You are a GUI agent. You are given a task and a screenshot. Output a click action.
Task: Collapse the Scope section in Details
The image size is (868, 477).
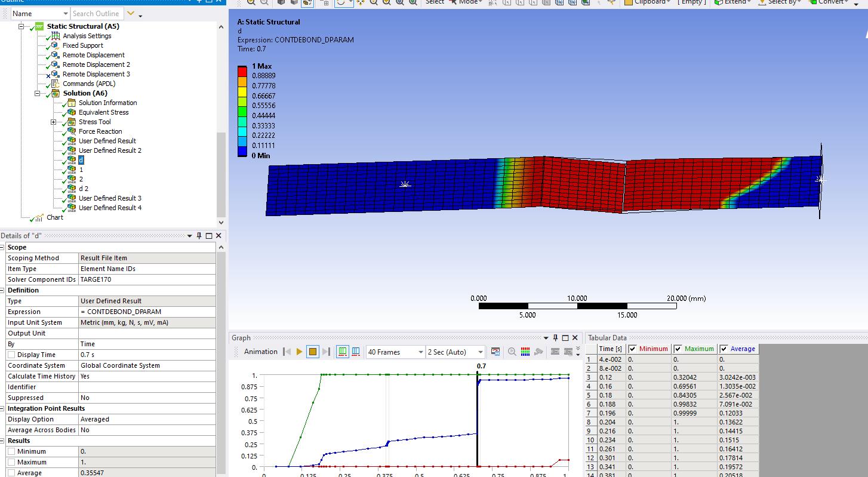[2, 247]
